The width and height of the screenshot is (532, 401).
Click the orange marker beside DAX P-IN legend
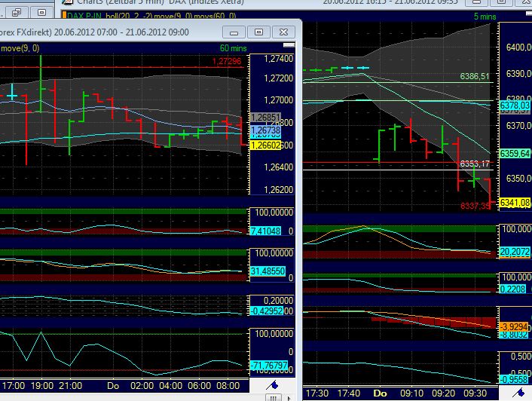tap(64, 16)
